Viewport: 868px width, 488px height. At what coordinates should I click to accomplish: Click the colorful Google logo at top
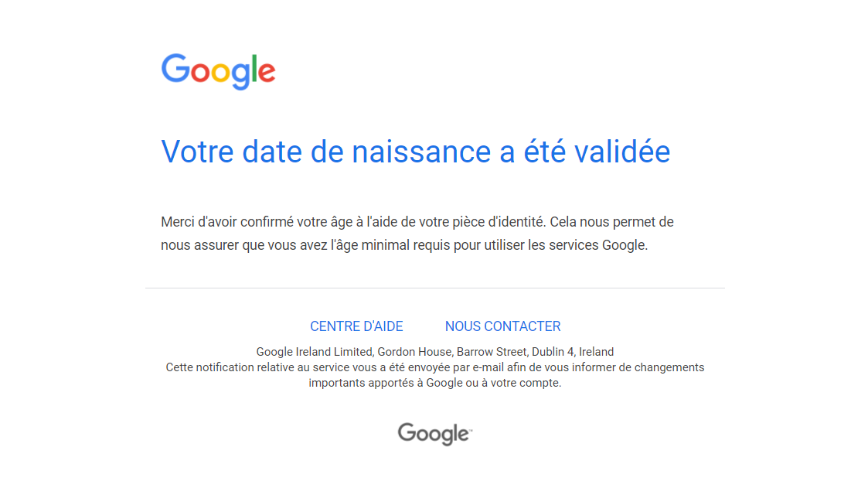pos(218,71)
